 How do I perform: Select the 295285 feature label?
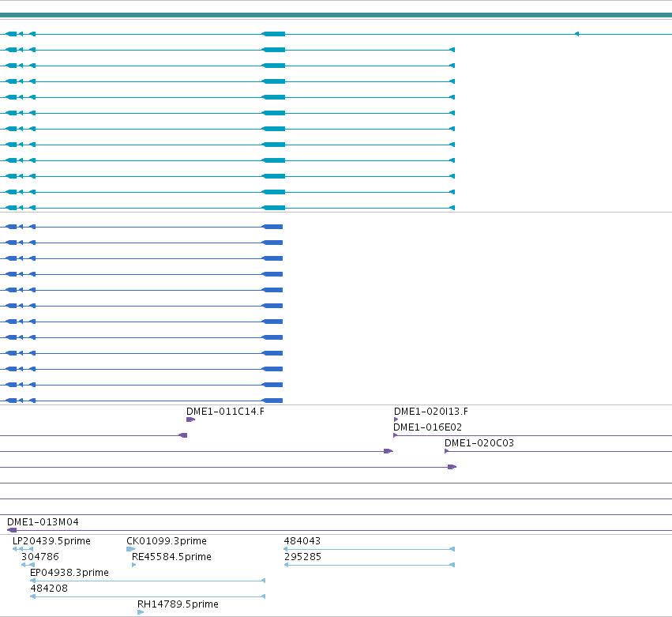(302, 556)
